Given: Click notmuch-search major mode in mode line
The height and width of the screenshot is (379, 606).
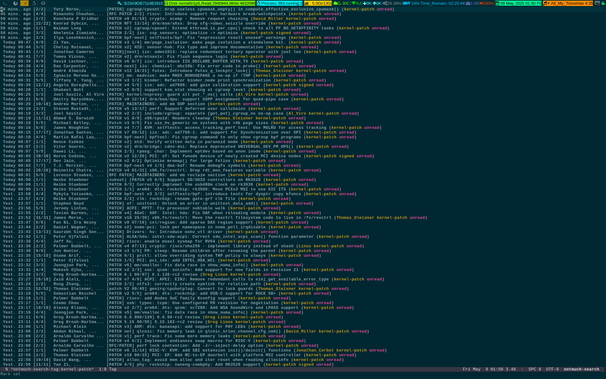Looking at the screenshot, I should pyautogui.click(x=581, y=369).
